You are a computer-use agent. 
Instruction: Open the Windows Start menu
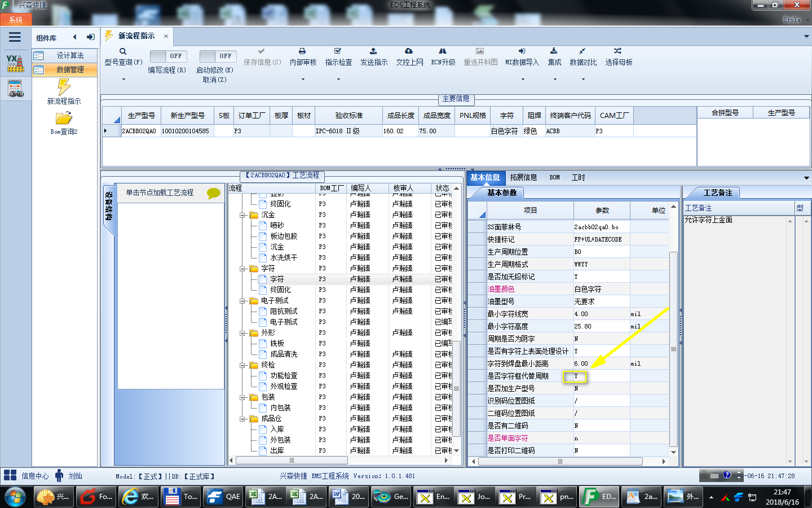pyautogui.click(x=15, y=497)
